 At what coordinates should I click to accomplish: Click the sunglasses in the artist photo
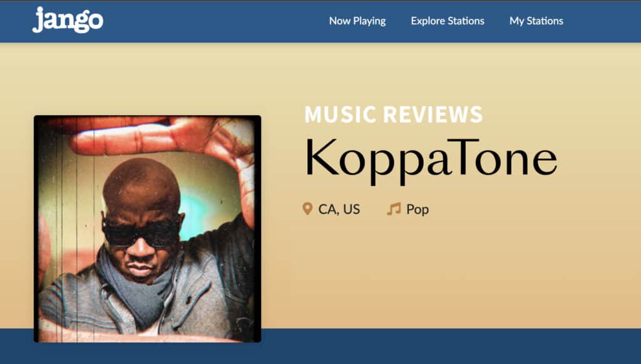point(141,234)
